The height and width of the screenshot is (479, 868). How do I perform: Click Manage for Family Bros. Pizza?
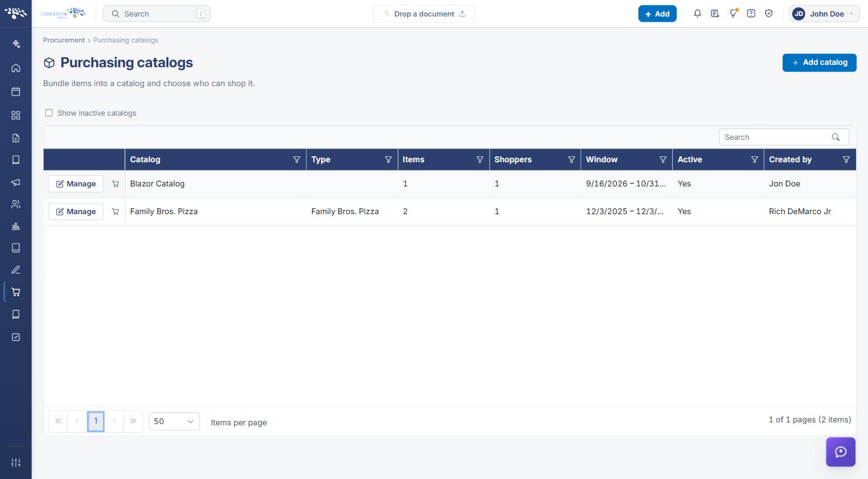(76, 212)
